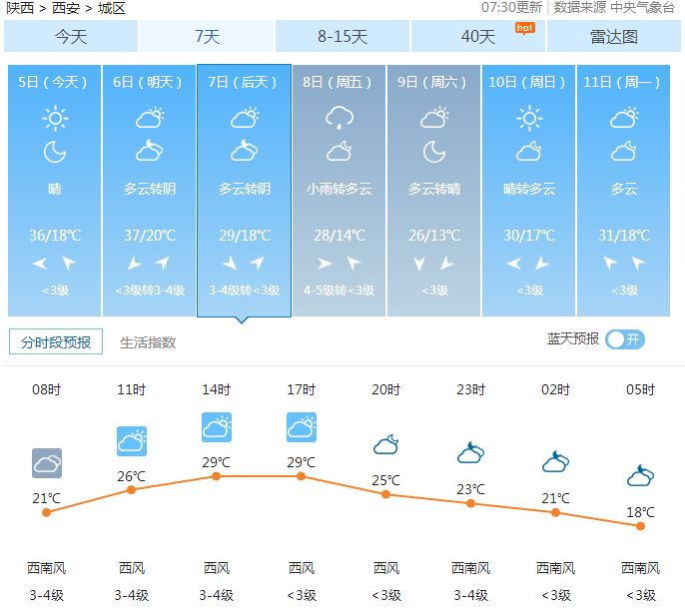Open the 今天 tab

[71, 36]
